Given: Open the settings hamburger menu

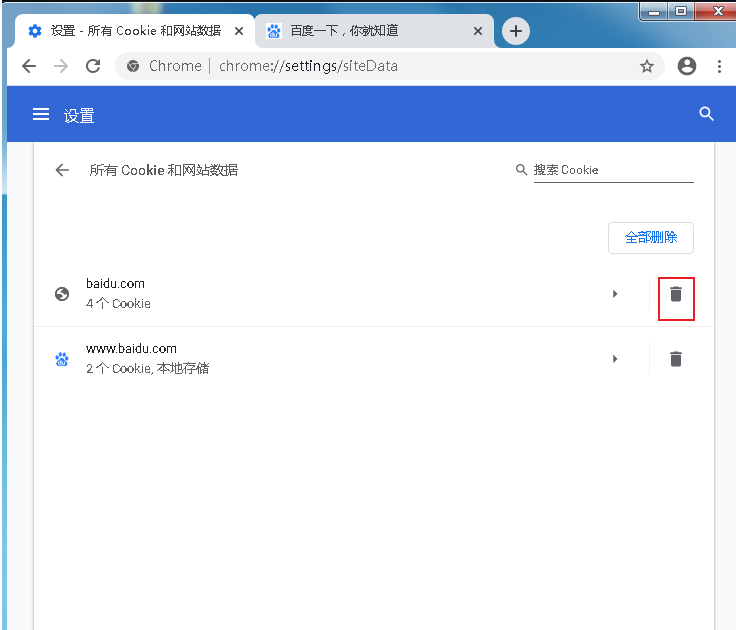Looking at the screenshot, I should [41, 115].
